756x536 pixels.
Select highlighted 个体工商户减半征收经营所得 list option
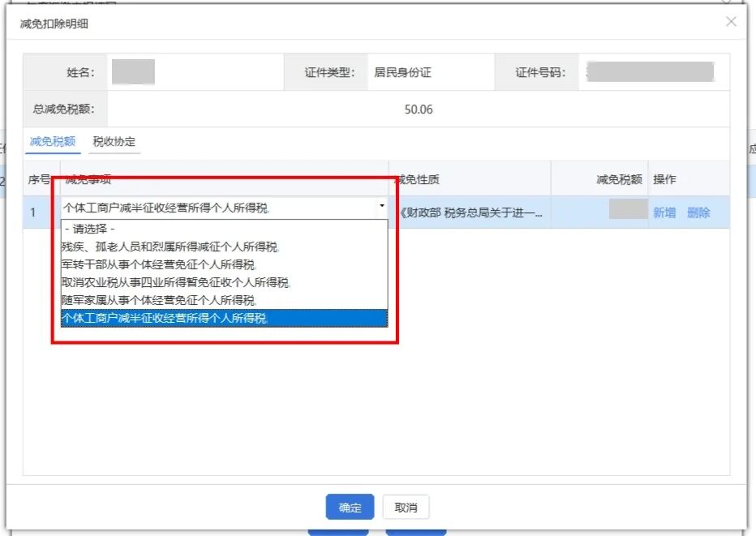[165, 318]
